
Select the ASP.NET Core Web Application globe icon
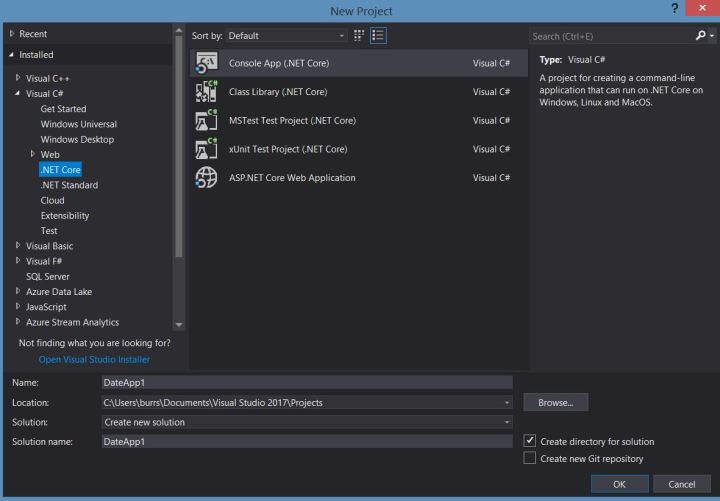click(x=205, y=178)
